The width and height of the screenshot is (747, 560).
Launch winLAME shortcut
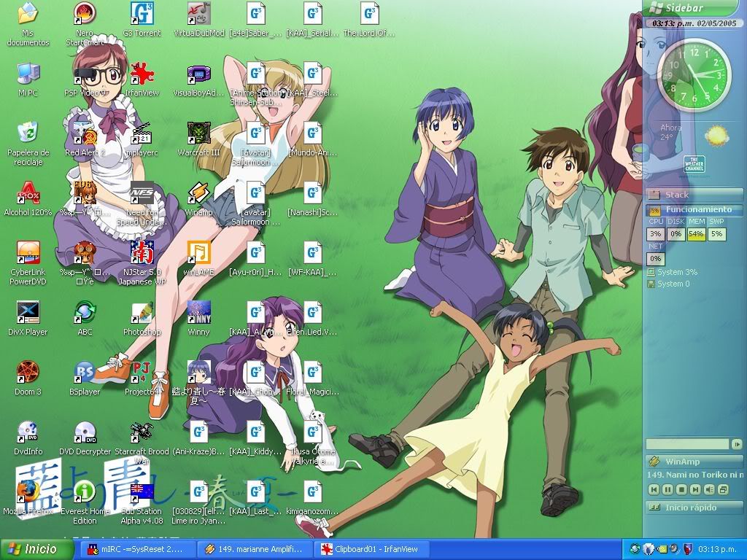point(198,253)
